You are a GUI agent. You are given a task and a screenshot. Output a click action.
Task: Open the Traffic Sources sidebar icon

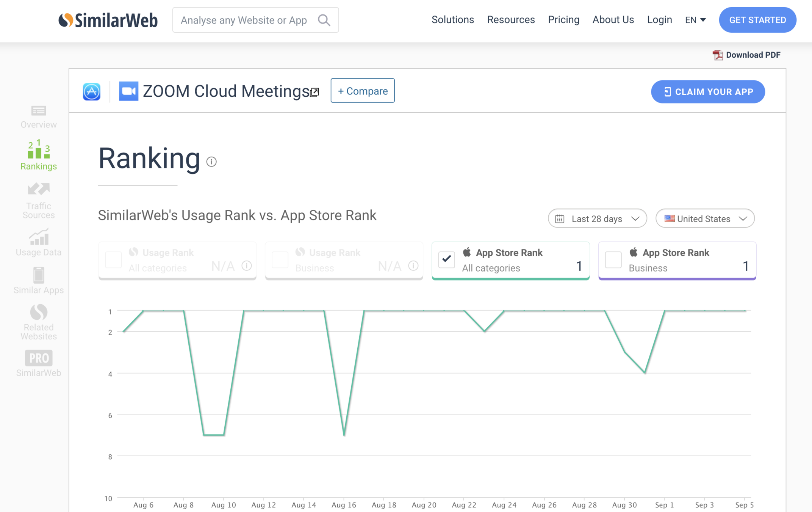(38, 189)
